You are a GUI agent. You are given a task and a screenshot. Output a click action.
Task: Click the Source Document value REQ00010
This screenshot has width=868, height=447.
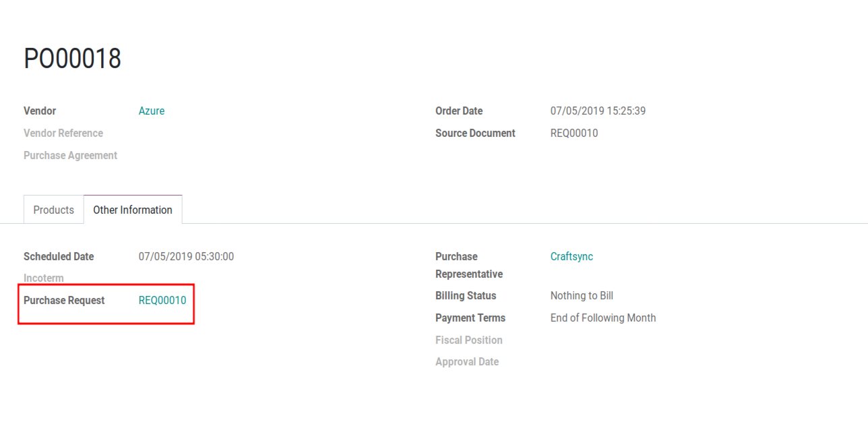(x=574, y=133)
